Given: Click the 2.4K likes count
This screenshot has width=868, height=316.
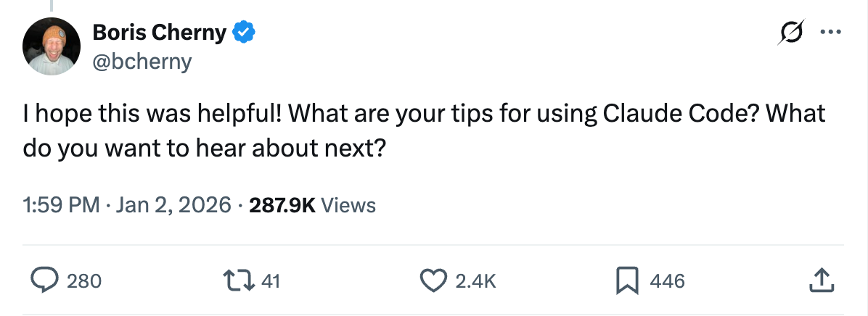Looking at the screenshot, I should 475,280.
